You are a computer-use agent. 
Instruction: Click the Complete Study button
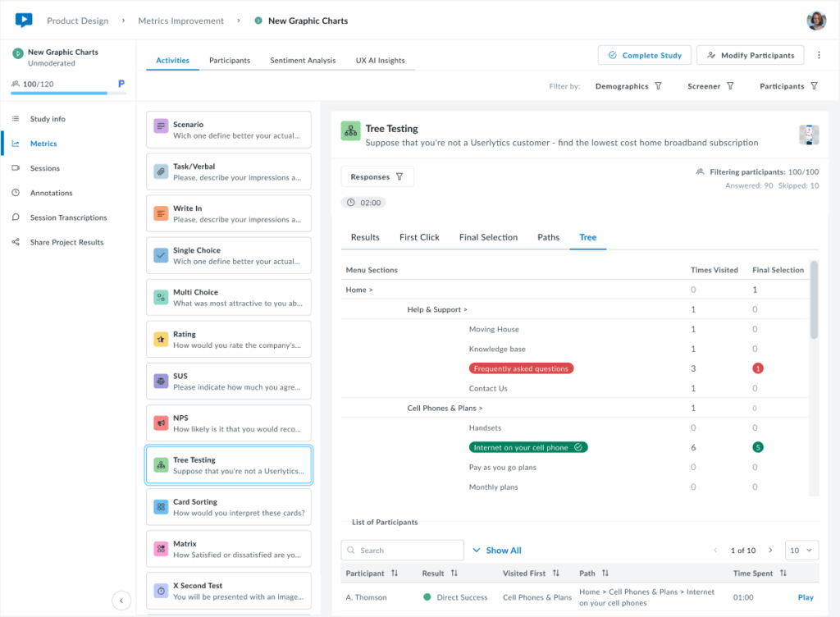[x=644, y=56]
